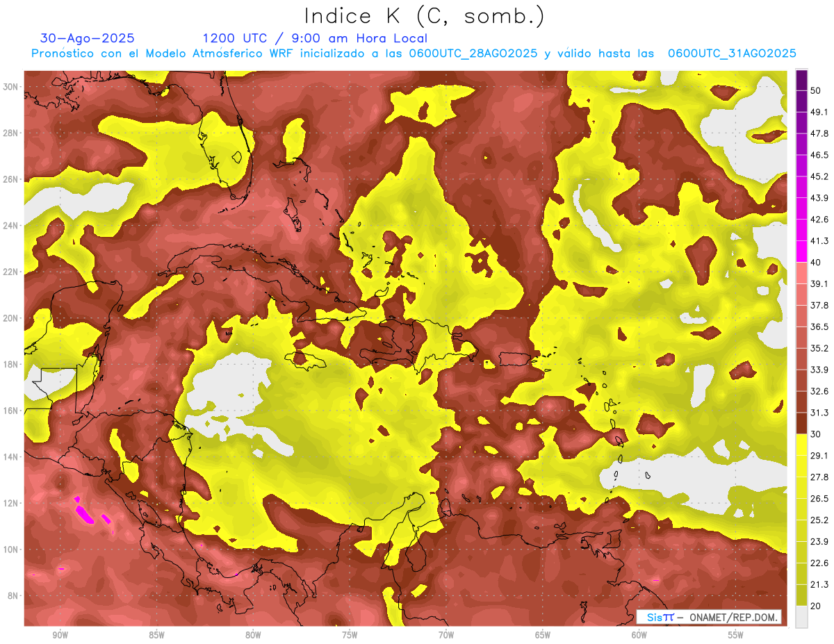Click the legend value "42.6"
The height and width of the screenshot is (644, 834).
coord(819,220)
